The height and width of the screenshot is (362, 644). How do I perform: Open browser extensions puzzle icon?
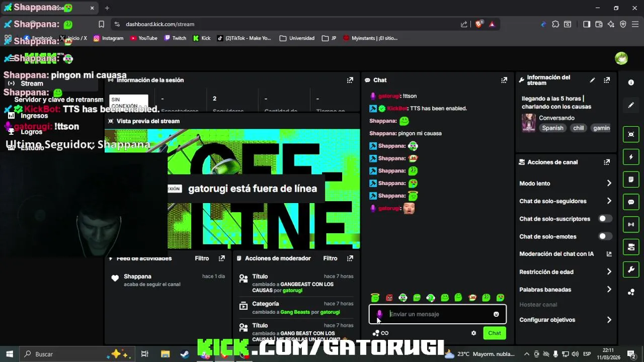coord(555,24)
